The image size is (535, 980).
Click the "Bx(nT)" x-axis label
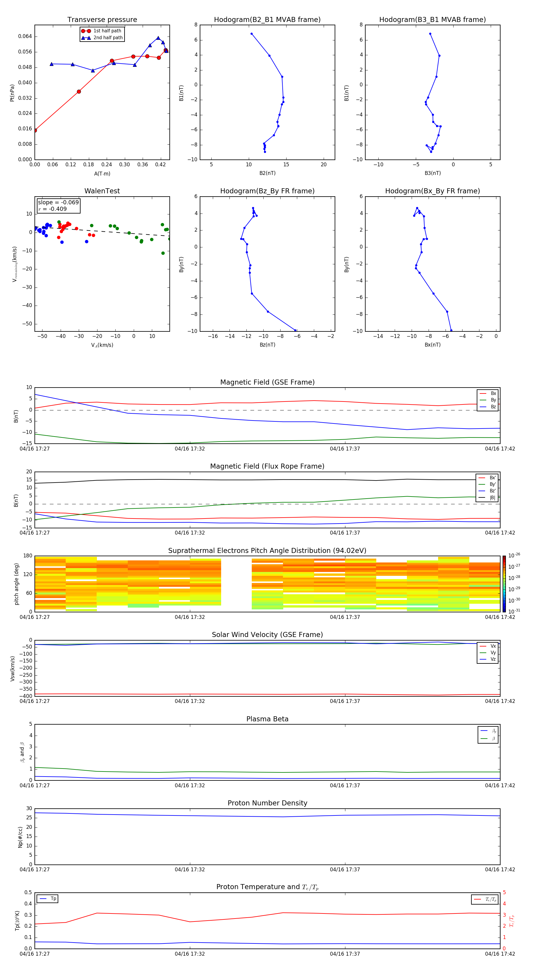pos(432,345)
